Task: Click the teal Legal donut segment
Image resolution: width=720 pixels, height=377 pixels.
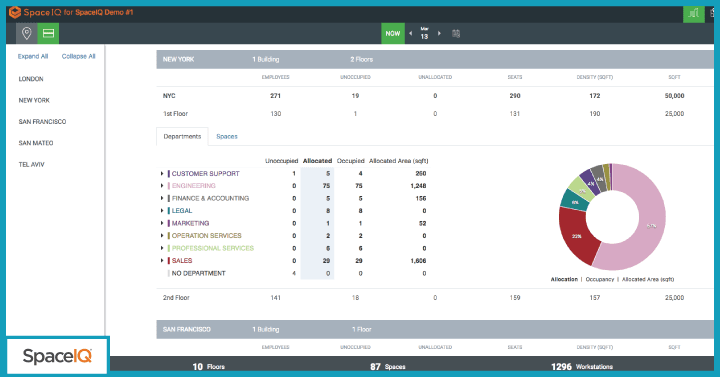Action: (x=575, y=202)
